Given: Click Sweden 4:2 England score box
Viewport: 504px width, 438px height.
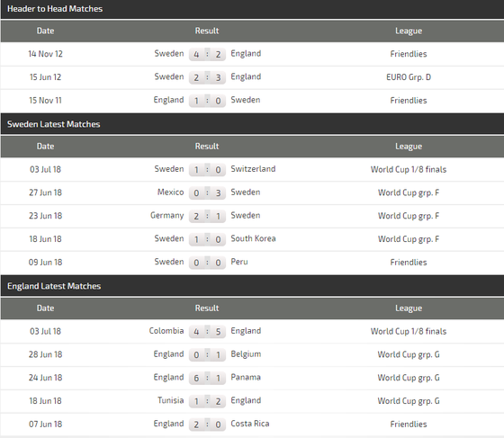Looking at the screenshot, I should pyautogui.click(x=207, y=54).
